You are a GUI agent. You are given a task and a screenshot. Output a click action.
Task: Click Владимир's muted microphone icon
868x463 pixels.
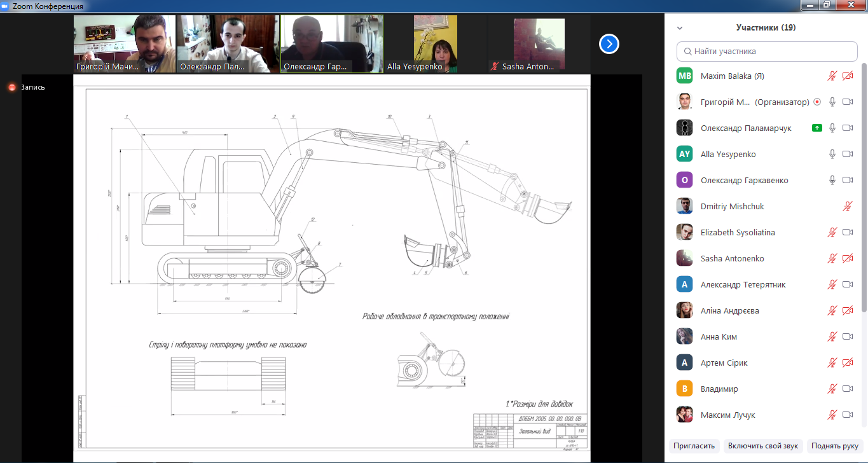tap(832, 389)
